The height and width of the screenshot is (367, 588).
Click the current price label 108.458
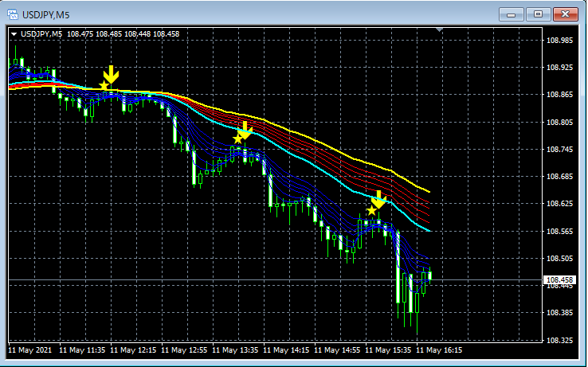click(x=559, y=280)
